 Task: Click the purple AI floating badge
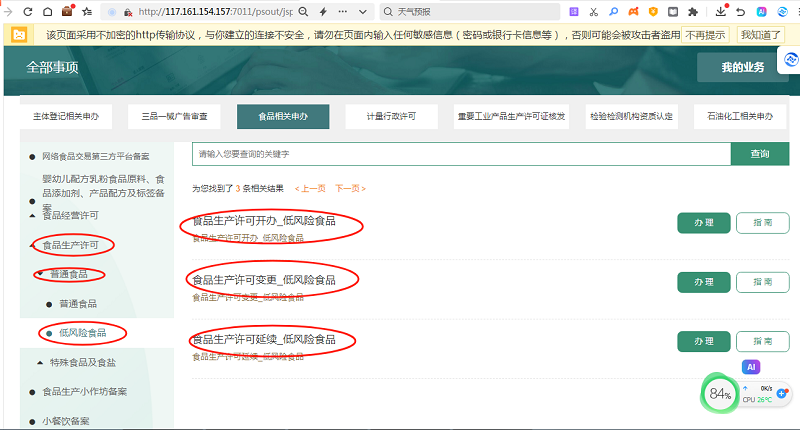tap(751, 367)
